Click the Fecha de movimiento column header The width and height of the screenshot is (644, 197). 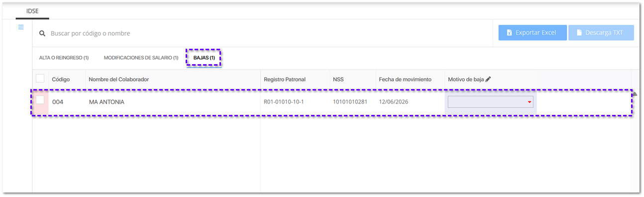(405, 79)
